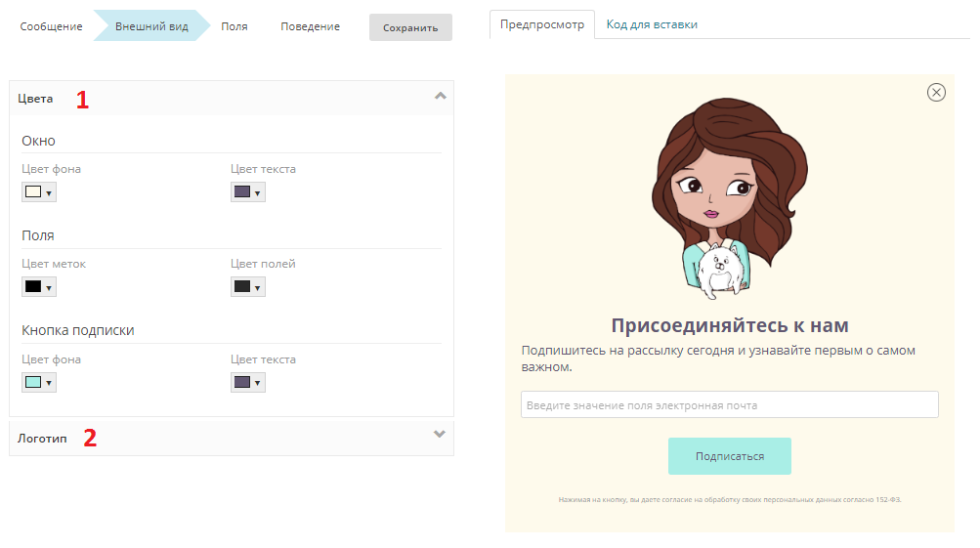Open subscribe button text color picker
Viewport: 980px width, 548px height.
pos(247,382)
